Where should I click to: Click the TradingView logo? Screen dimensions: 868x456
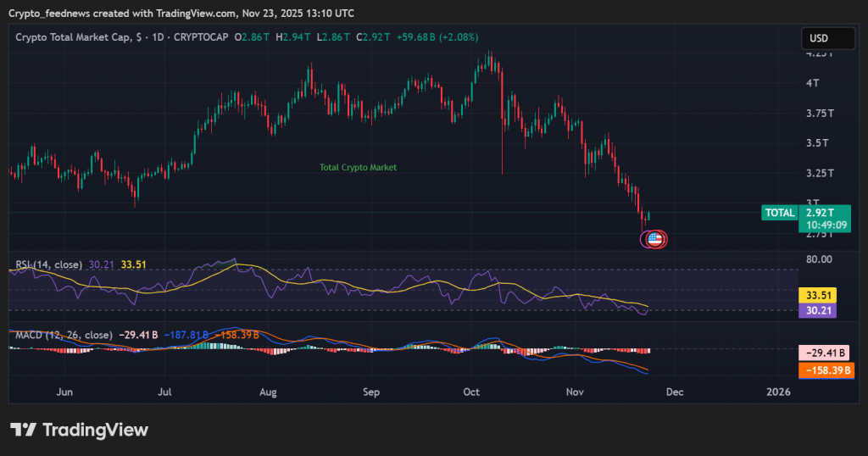pos(79,430)
